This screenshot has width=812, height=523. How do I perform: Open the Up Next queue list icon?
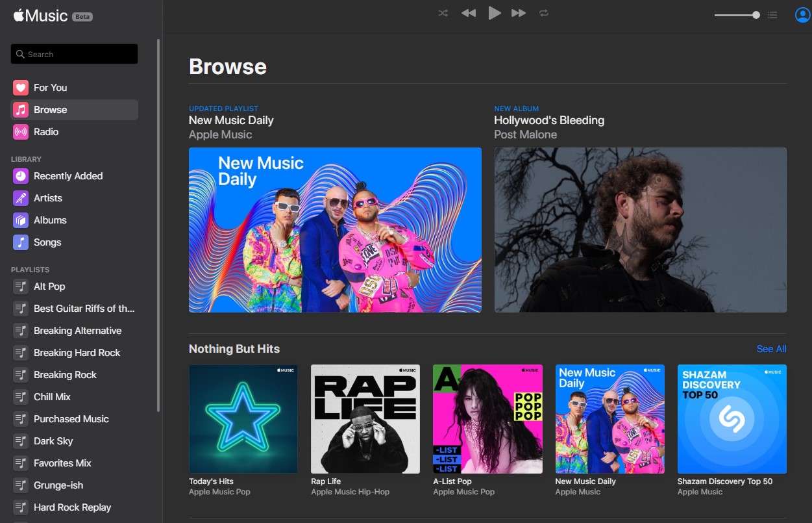coord(772,14)
